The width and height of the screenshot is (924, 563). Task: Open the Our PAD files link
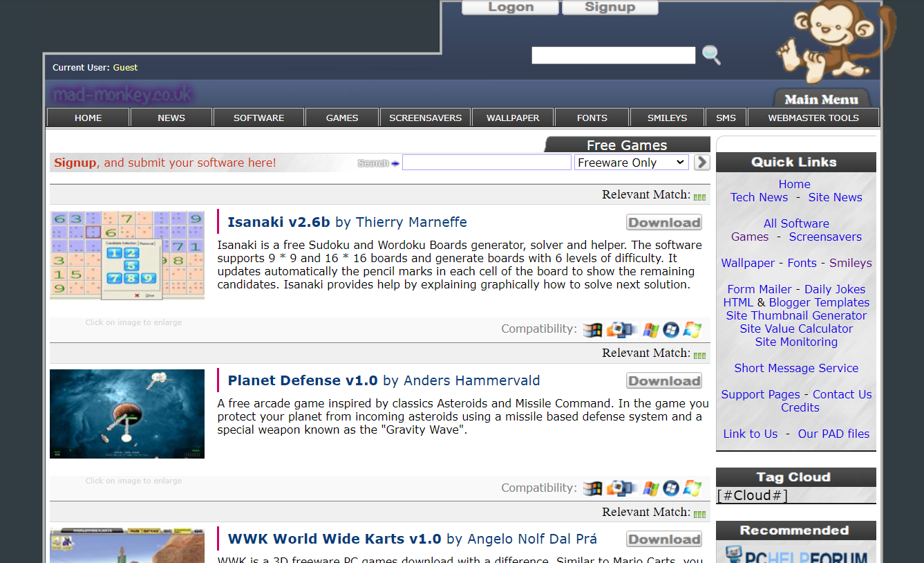coord(833,434)
